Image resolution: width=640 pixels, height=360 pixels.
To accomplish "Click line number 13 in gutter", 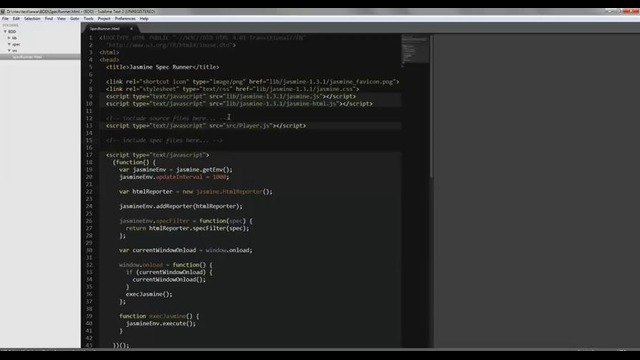I will [89, 126].
